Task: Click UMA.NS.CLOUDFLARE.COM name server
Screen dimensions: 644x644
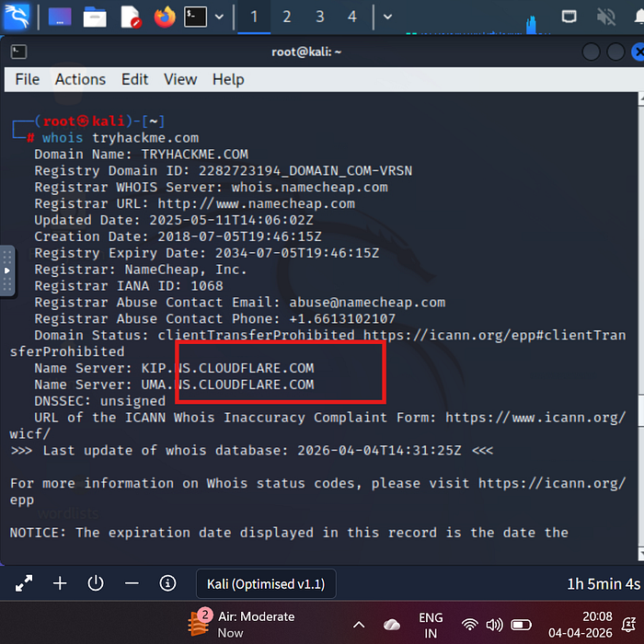Action: 227,385
